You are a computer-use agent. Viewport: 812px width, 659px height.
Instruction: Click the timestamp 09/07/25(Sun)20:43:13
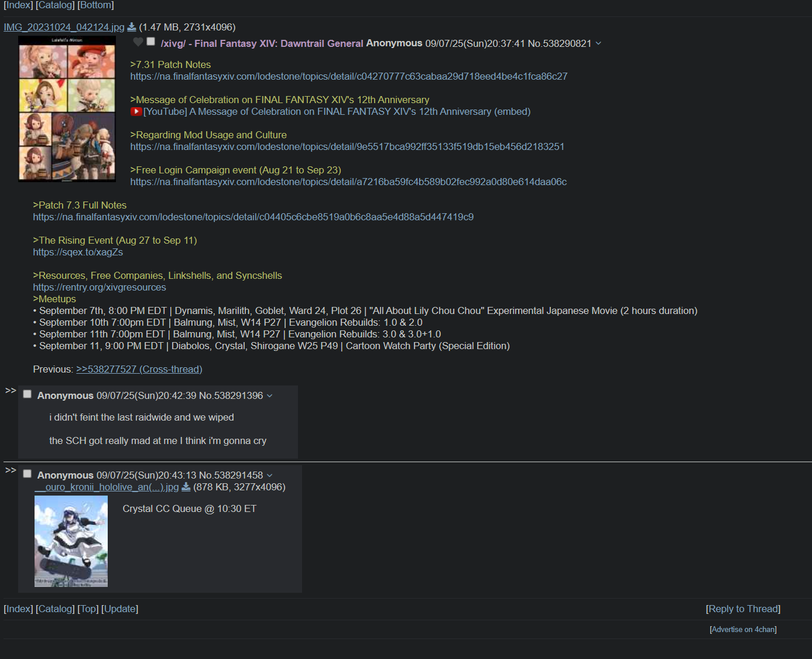click(x=146, y=476)
